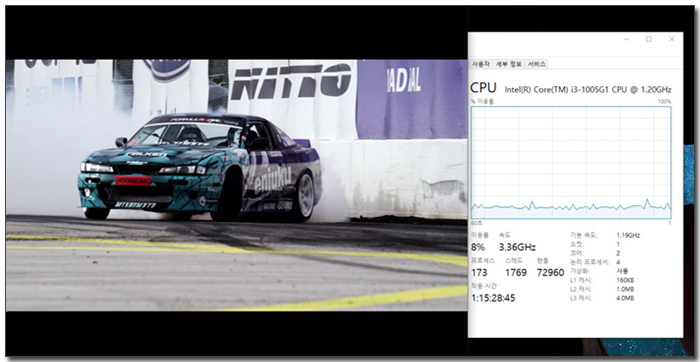Screen dimensions: 700x362
Task: Select the Intel Core i3-1005G1 processor name
Action: (588, 89)
